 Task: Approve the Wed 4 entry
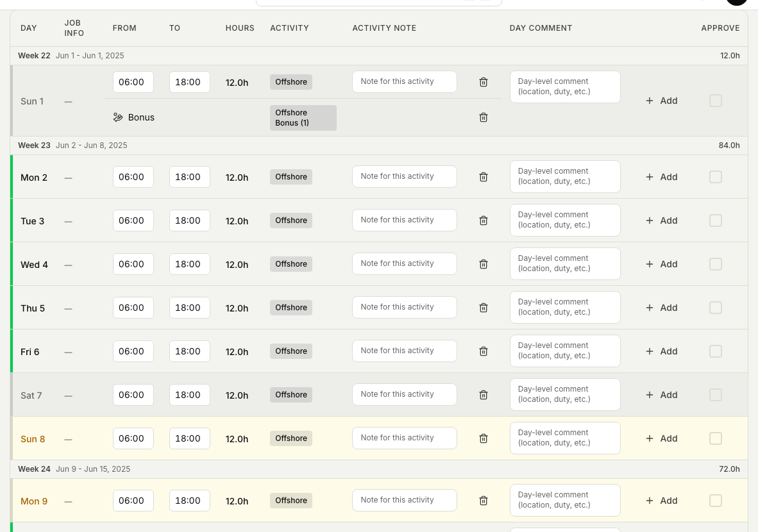pyautogui.click(x=716, y=264)
